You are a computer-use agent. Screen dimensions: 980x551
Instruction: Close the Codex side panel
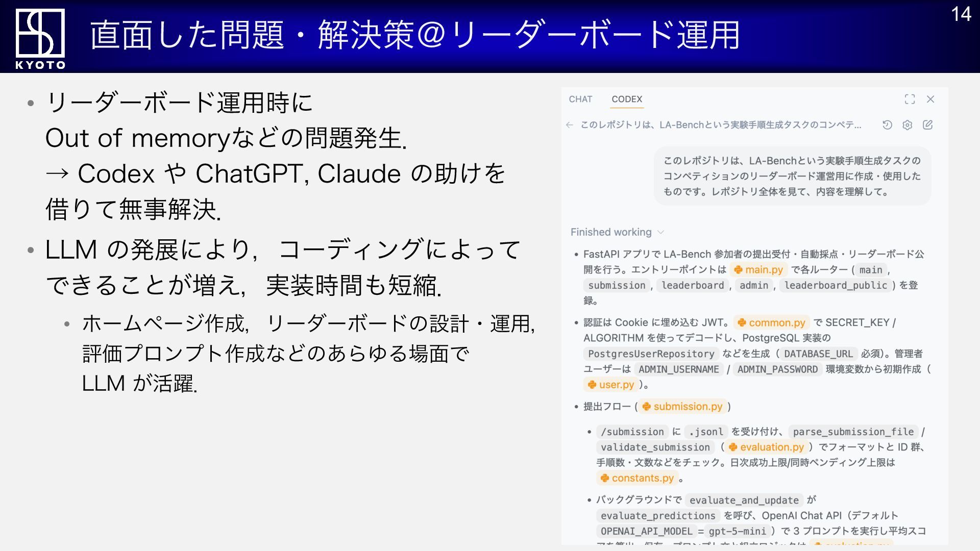click(930, 99)
